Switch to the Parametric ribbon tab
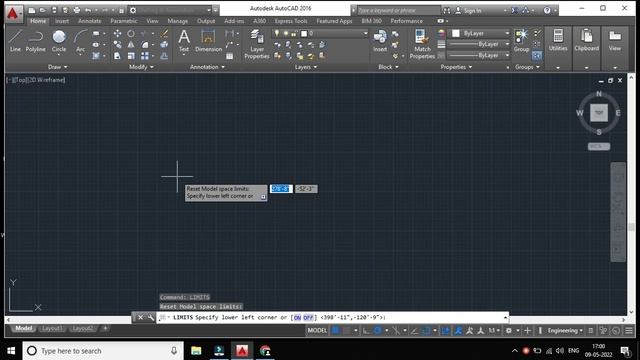 (x=124, y=21)
